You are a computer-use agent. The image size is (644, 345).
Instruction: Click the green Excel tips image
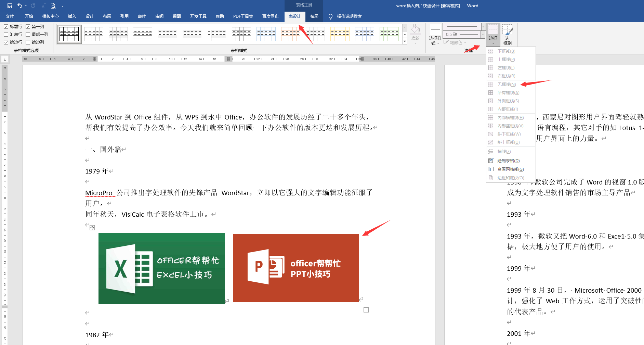pyautogui.click(x=161, y=268)
